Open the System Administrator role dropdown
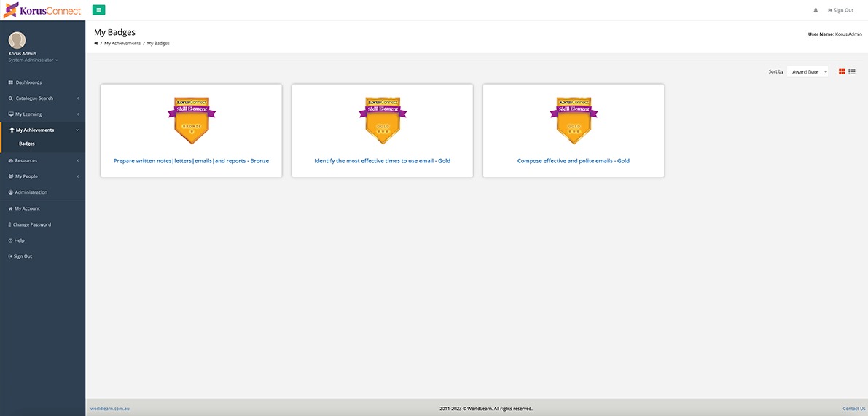 [34, 60]
